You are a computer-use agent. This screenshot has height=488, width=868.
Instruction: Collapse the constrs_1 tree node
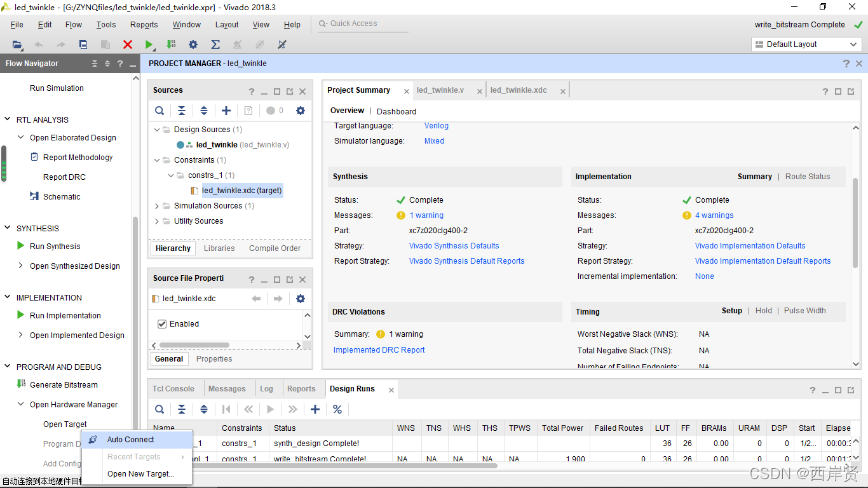171,175
